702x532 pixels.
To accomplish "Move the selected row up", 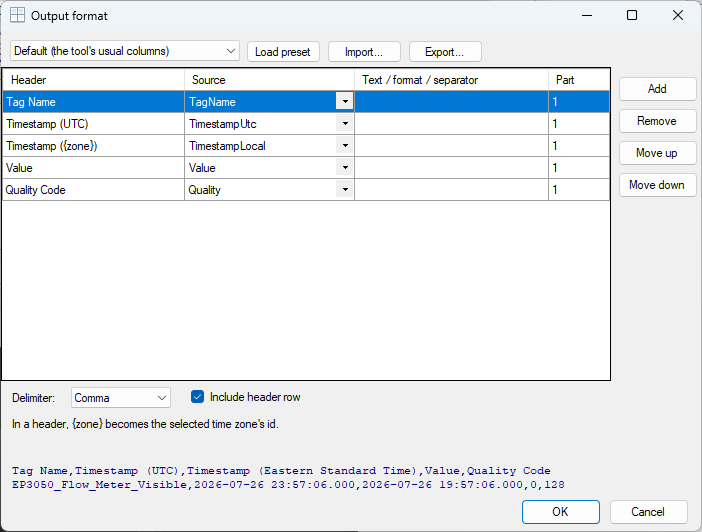I will coord(657,153).
